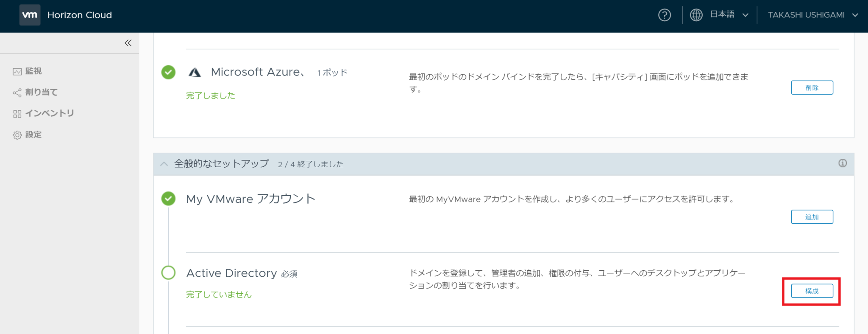Click the 必須 required label
Viewport: 868px width, 334px height.
289,274
